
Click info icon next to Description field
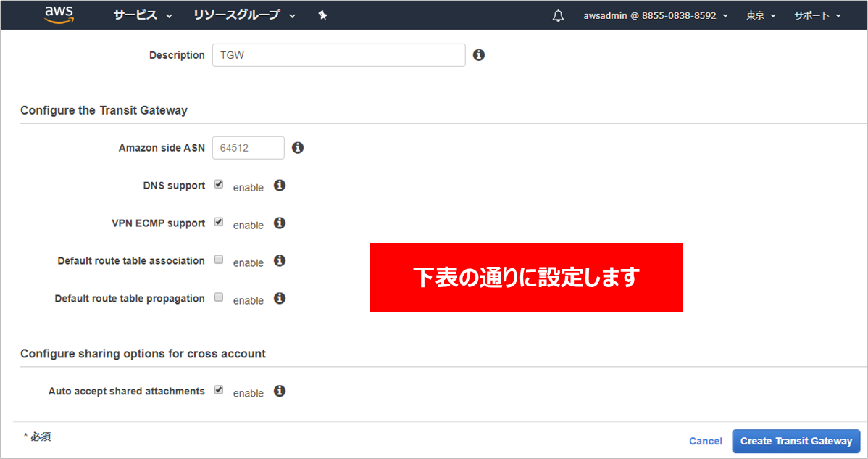[478, 55]
